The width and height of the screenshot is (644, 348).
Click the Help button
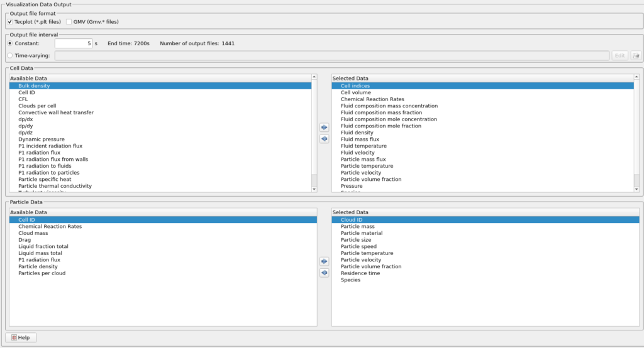coord(21,337)
